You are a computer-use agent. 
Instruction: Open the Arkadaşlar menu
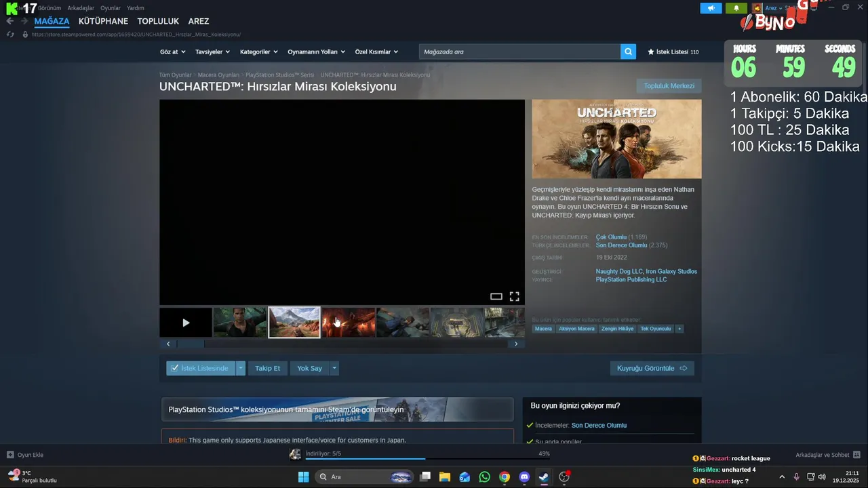(81, 8)
